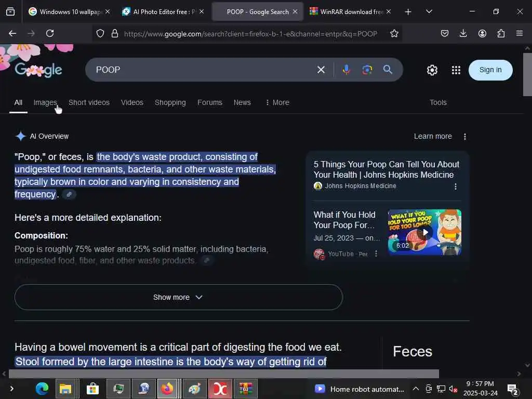Open Microsoft Edge from taskbar
This screenshot has width=532, height=399.
(x=42, y=389)
